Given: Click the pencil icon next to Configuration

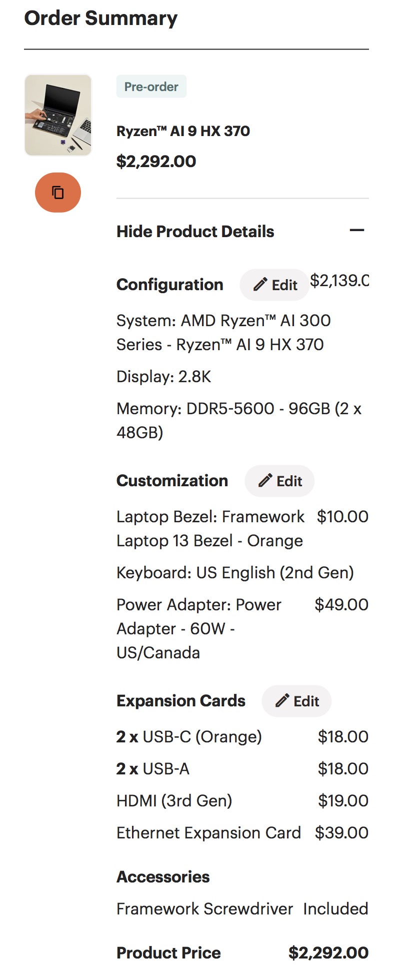Looking at the screenshot, I should coord(260,285).
